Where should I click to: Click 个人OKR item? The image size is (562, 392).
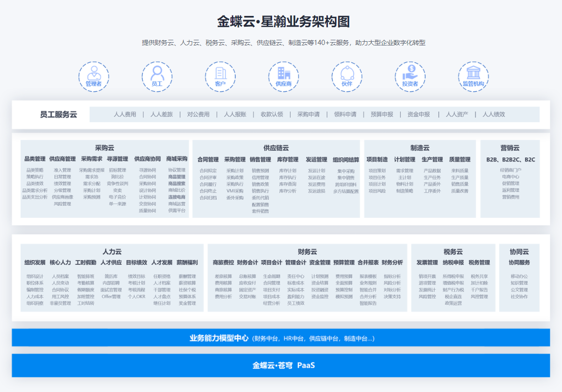(x=137, y=296)
